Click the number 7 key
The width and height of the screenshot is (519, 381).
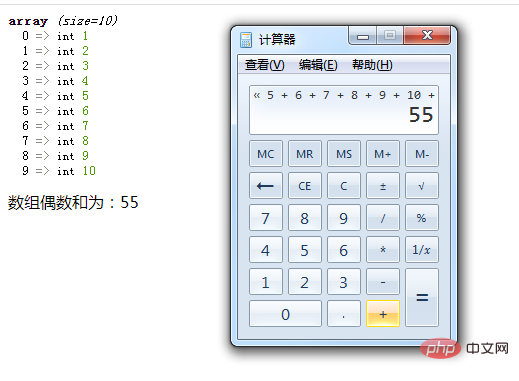(x=266, y=218)
